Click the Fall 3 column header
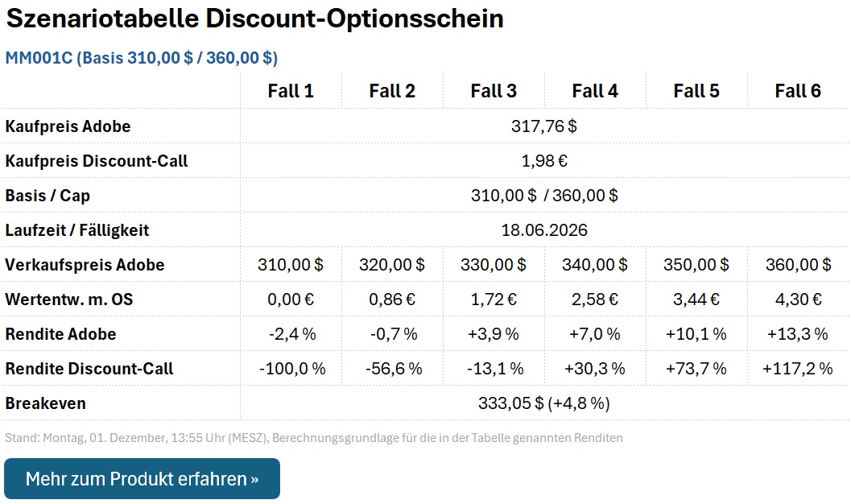This screenshot has height=504, width=855. point(494,91)
